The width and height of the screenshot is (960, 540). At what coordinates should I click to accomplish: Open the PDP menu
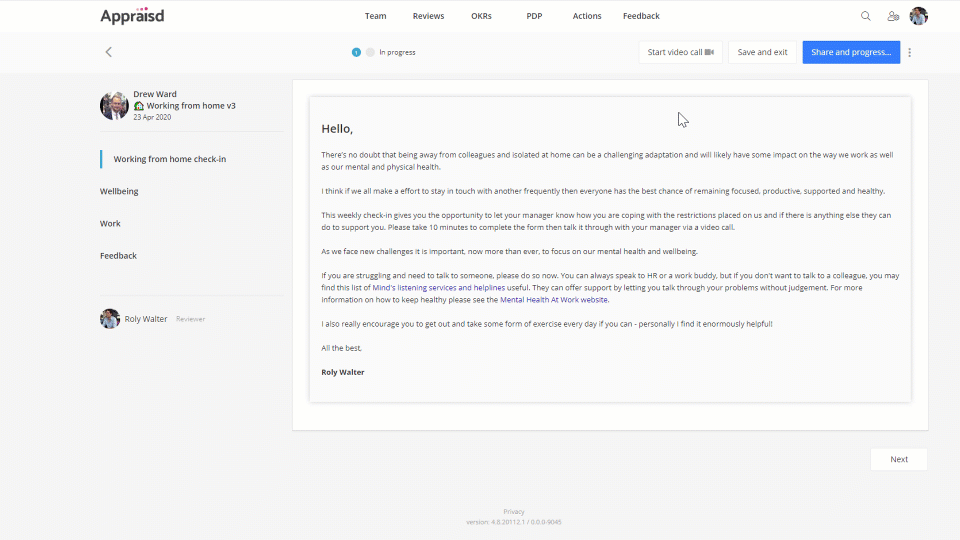coord(534,16)
